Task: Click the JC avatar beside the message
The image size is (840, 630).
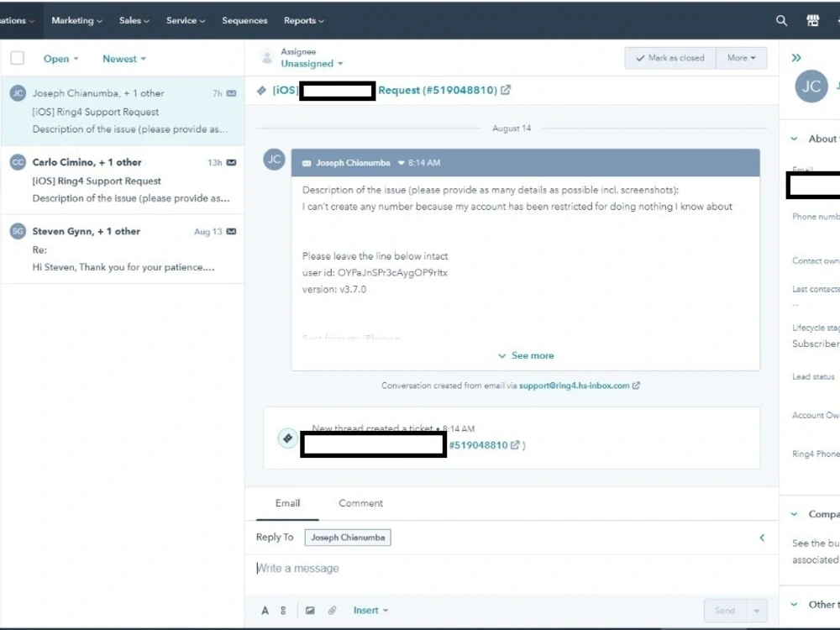Action: point(274,160)
